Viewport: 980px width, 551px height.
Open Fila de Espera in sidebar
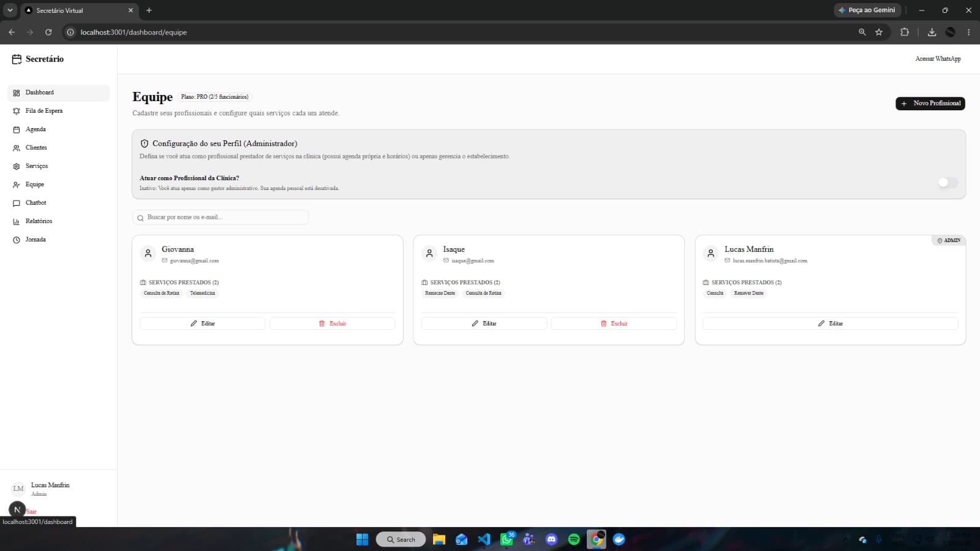click(x=58, y=111)
